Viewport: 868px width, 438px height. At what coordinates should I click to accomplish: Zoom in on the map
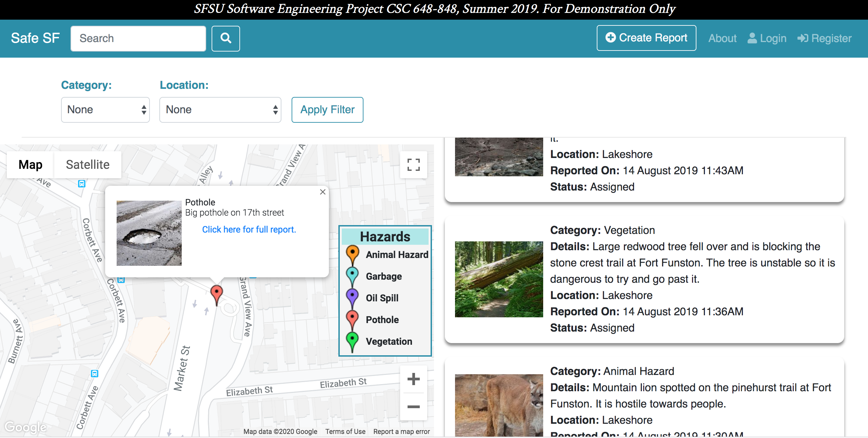point(413,379)
